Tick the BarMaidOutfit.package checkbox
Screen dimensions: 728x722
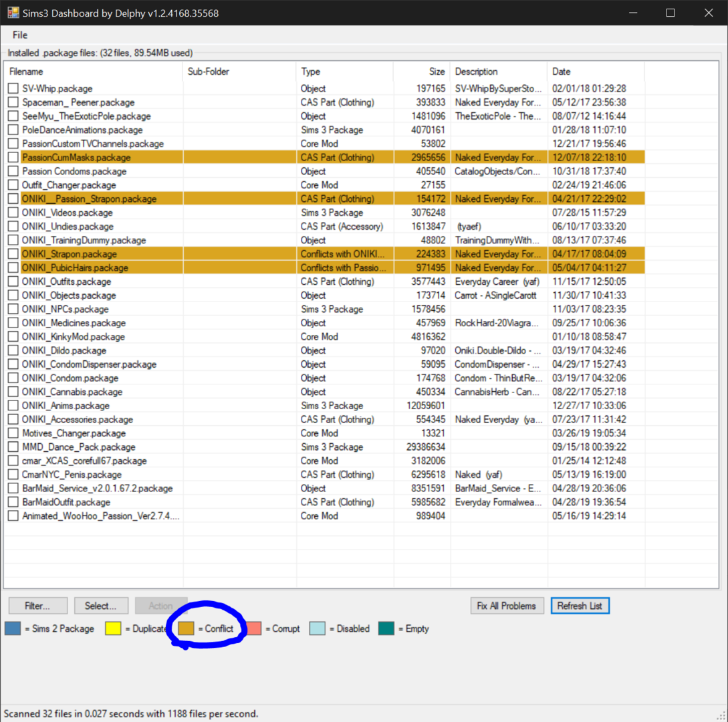click(x=13, y=502)
